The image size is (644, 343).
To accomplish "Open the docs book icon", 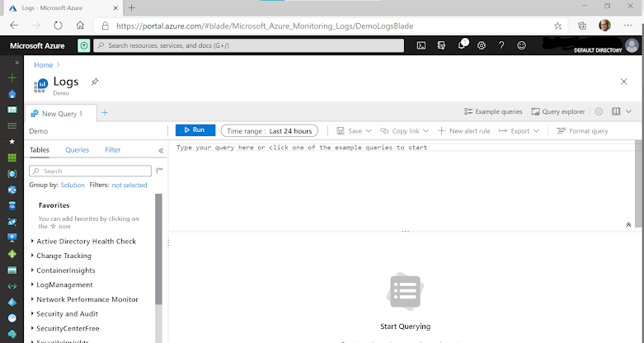I will 616,111.
